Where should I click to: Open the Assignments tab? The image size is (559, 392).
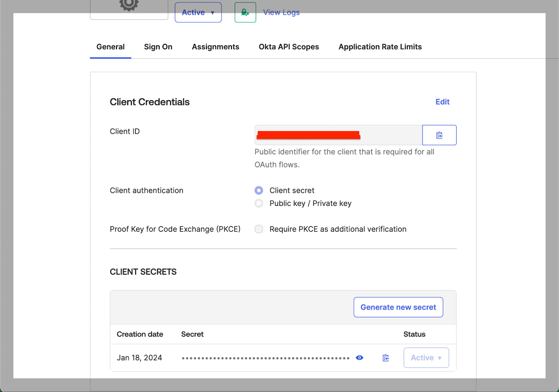tap(215, 46)
